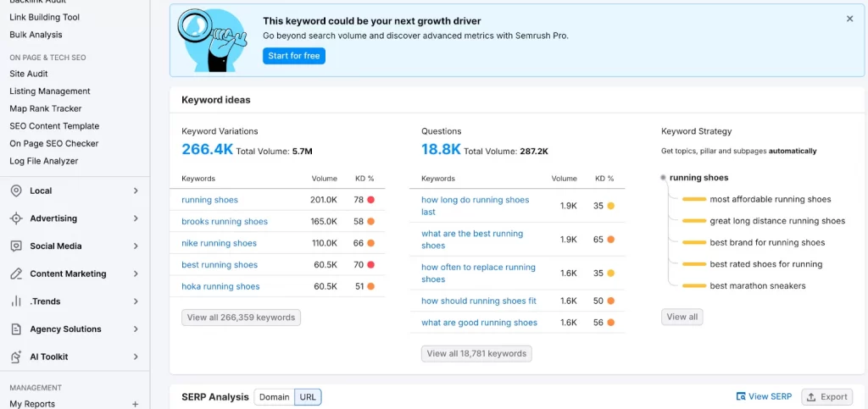
Task: Click the Advertising target icon
Action: click(16, 218)
